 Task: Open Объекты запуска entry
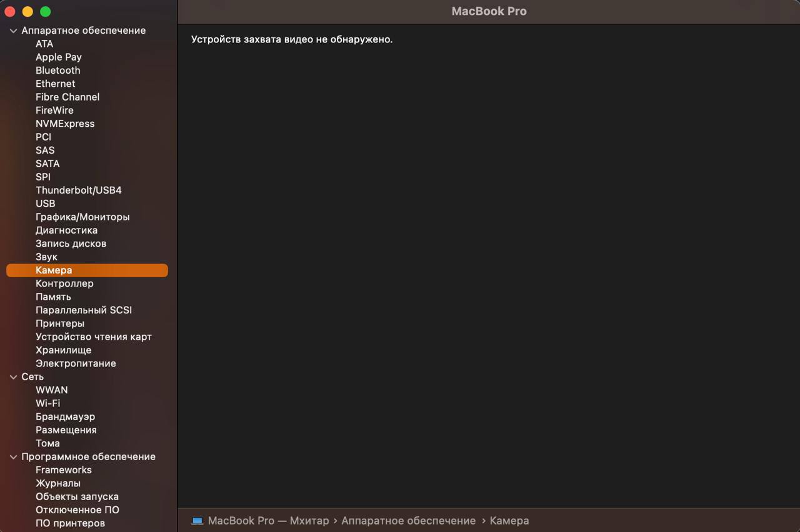pos(77,496)
